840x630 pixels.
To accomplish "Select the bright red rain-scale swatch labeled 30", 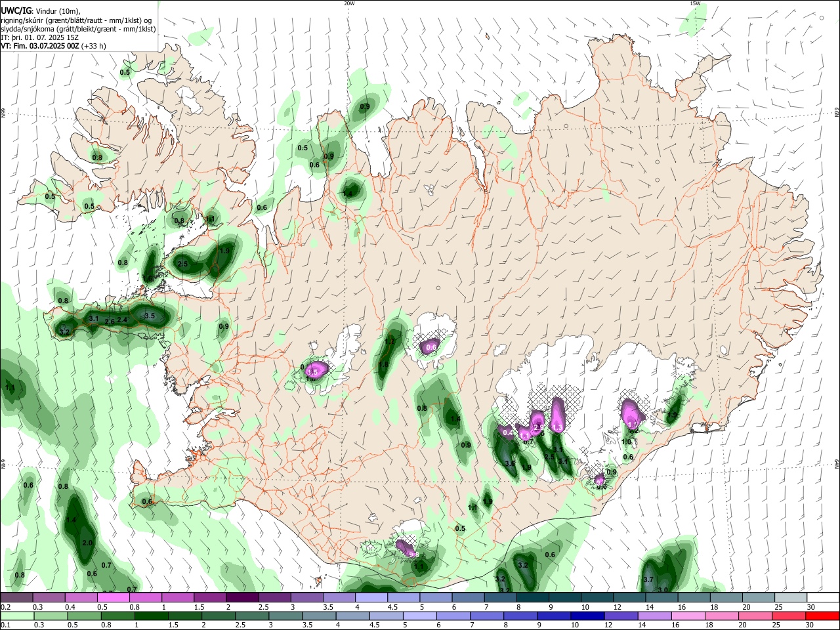I will tap(822, 616).
